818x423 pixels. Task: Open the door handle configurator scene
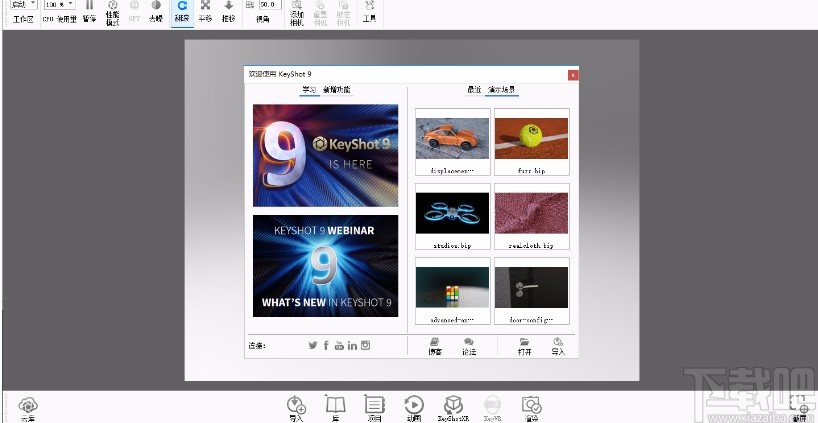[532, 291]
